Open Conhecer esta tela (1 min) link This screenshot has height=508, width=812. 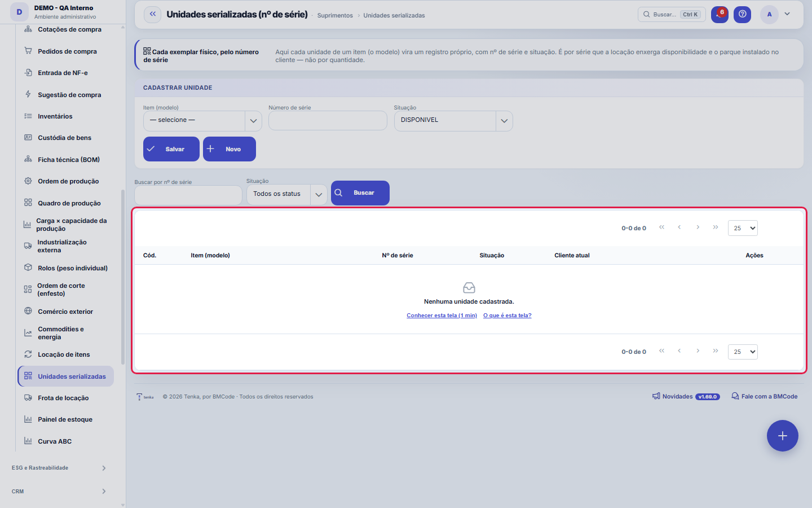442,316
